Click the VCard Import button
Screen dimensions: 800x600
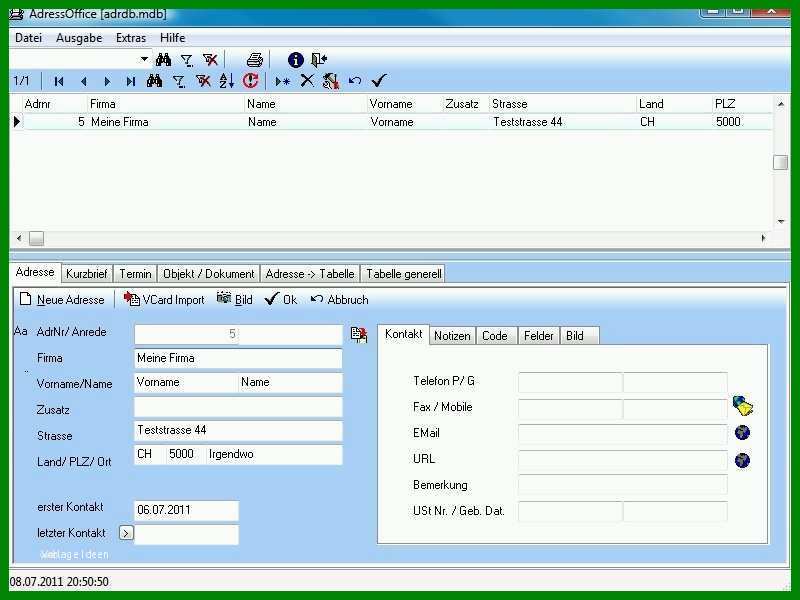point(164,299)
